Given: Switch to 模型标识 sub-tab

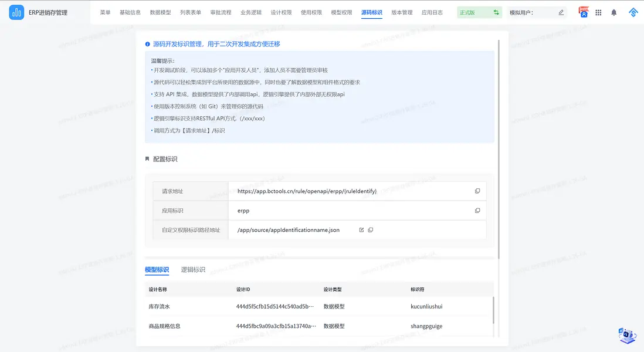Looking at the screenshot, I should (157, 269).
